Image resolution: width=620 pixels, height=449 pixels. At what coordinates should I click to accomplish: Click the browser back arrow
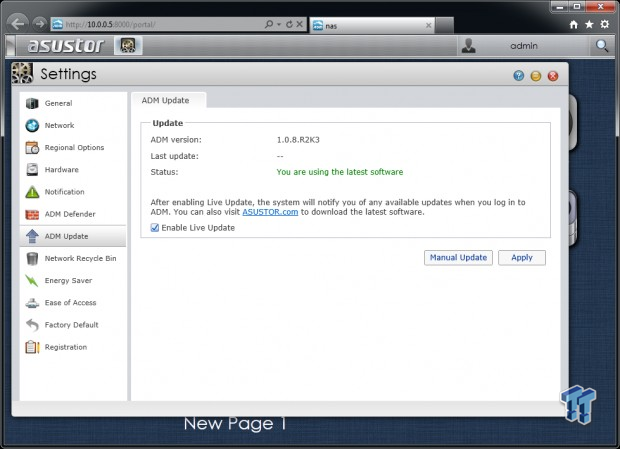pos(17,24)
